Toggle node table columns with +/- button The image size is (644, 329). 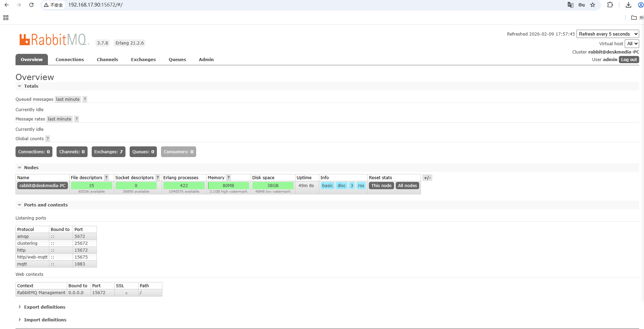pyautogui.click(x=427, y=178)
